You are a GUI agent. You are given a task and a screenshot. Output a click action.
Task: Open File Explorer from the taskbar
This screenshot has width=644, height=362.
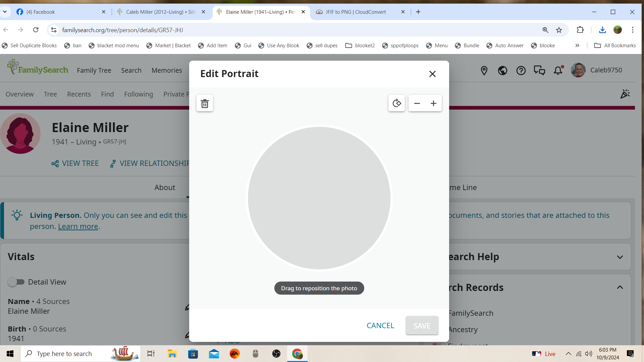[x=172, y=354]
